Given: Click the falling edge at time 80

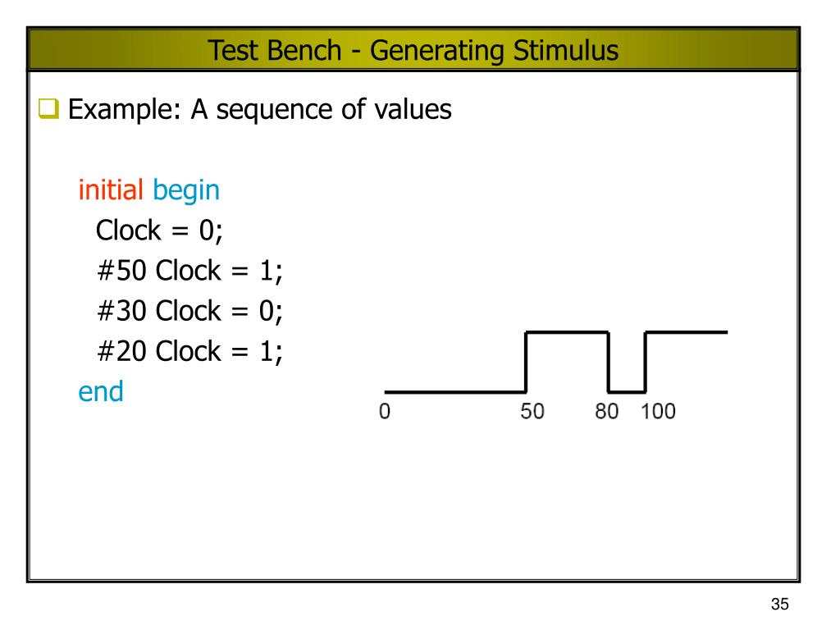Looking at the screenshot, I should coord(609,362).
